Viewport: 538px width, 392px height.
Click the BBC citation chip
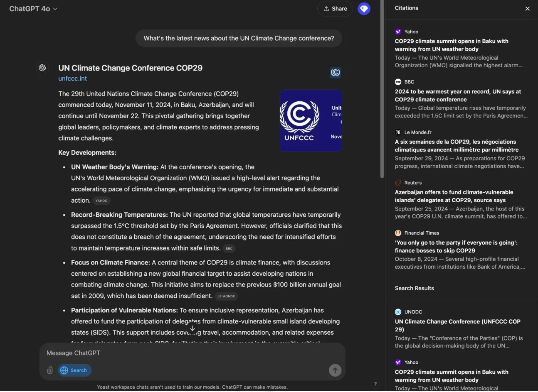(229, 248)
